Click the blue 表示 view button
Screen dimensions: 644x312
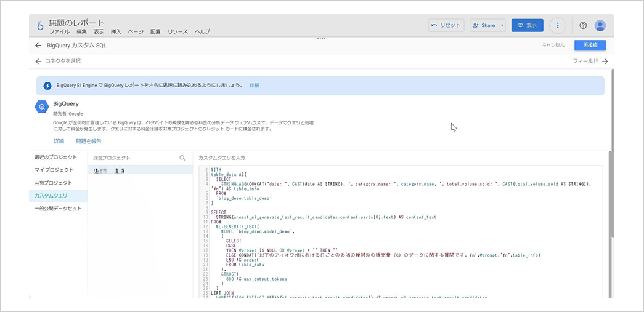click(x=527, y=25)
